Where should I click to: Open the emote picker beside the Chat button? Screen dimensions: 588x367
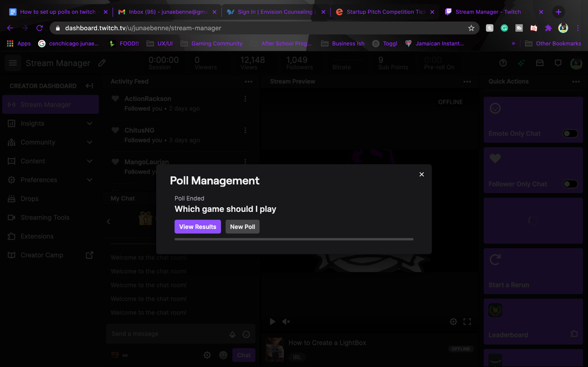[x=223, y=355]
